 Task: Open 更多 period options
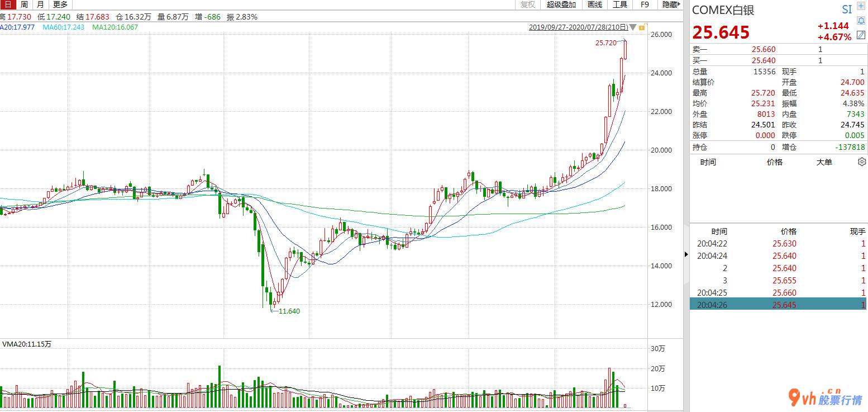[x=60, y=4]
